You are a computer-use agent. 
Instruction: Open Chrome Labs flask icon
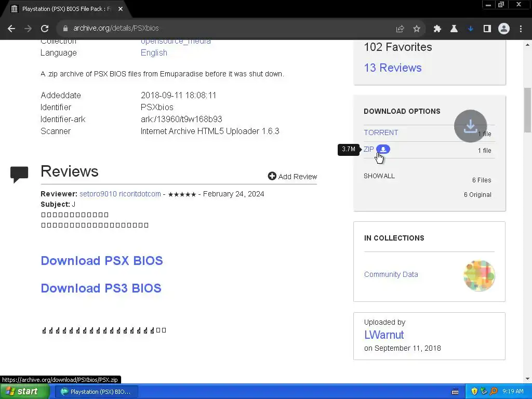(454, 29)
